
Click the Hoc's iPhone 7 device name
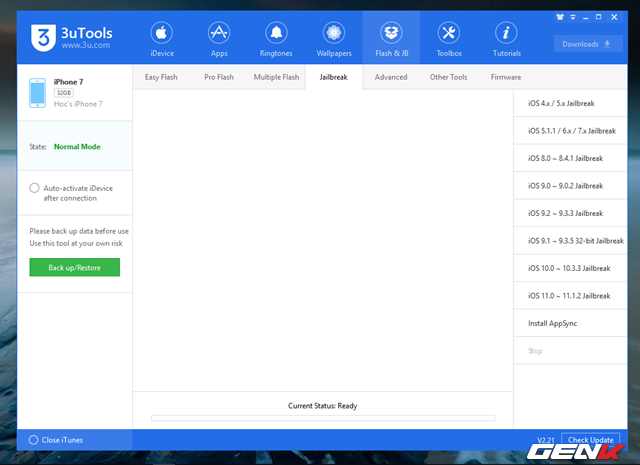78,104
